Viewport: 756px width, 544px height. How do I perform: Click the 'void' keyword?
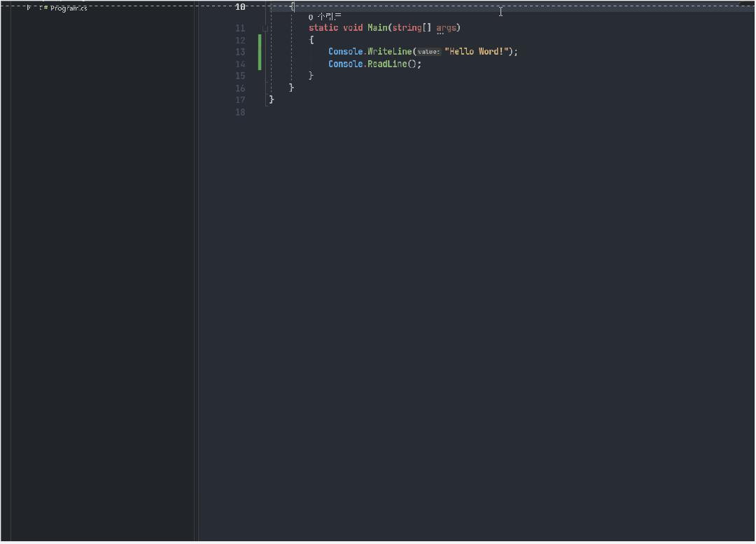[352, 28]
